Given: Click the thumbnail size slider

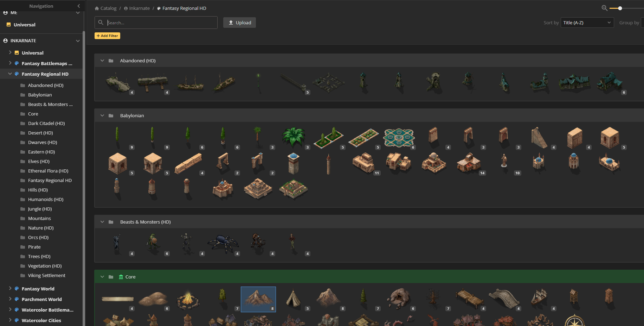Looking at the screenshot, I should tap(620, 8).
